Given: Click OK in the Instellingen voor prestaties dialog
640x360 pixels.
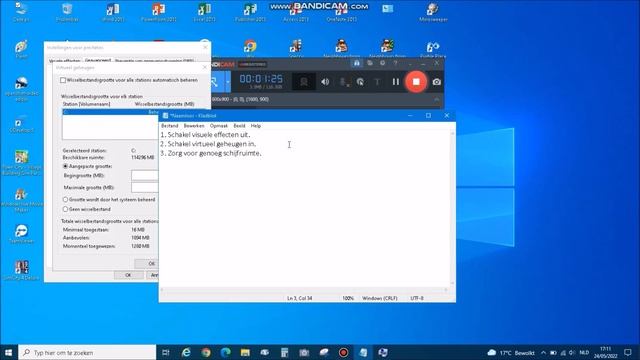Looking at the screenshot, I should (128, 275).
